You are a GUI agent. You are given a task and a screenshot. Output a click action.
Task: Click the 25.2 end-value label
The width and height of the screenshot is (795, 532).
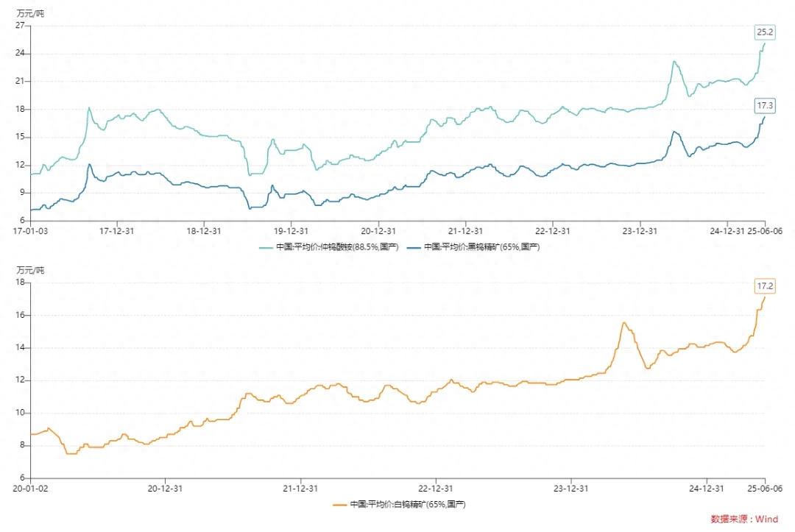click(765, 32)
